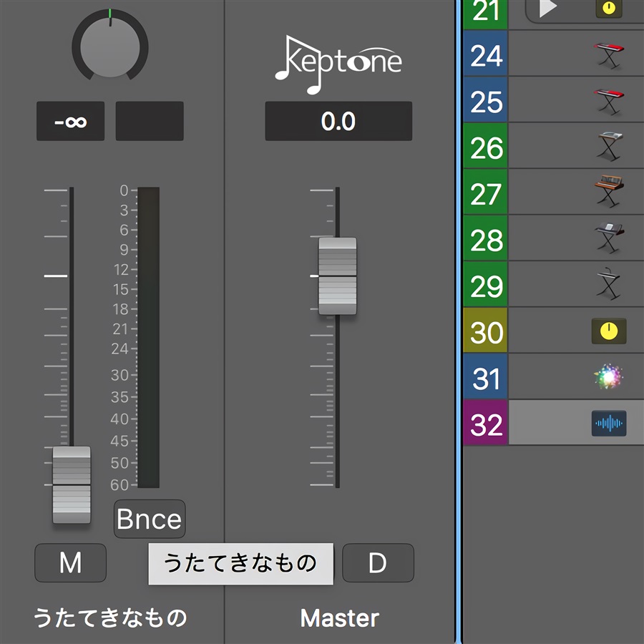This screenshot has height=644, width=644.
Task: Click the -∞ peak level display
Action: (70, 121)
